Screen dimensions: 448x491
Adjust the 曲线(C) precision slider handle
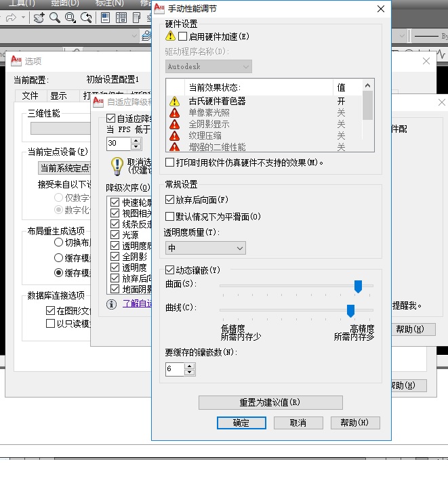coord(350,311)
